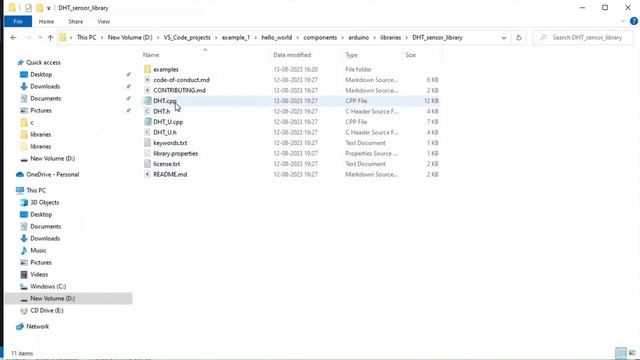Open pinned Pictures under Quick access
This screenshot has height=360, width=640.
(41, 111)
